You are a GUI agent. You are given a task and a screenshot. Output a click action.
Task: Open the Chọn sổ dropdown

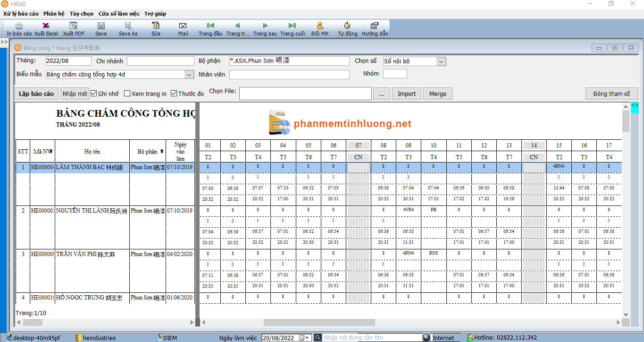coord(442,61)
